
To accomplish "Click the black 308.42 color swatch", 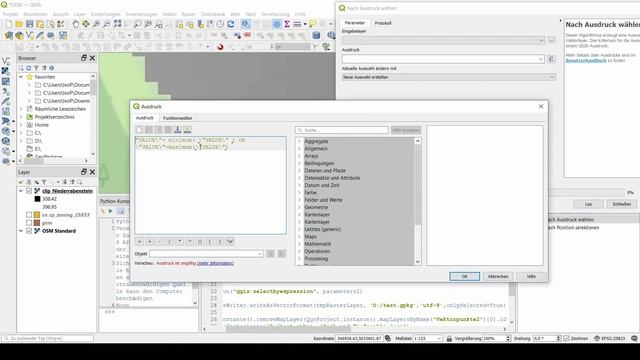I will (x=37, y=199).
